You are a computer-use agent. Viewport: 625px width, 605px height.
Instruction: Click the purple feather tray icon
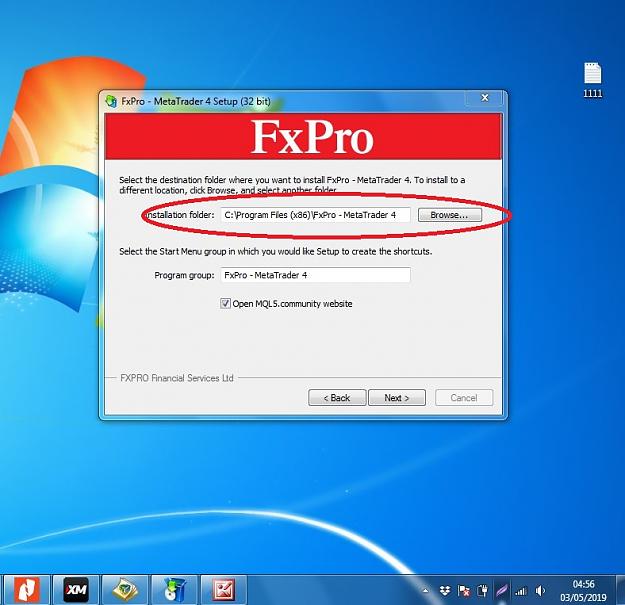tap(501, 590)
